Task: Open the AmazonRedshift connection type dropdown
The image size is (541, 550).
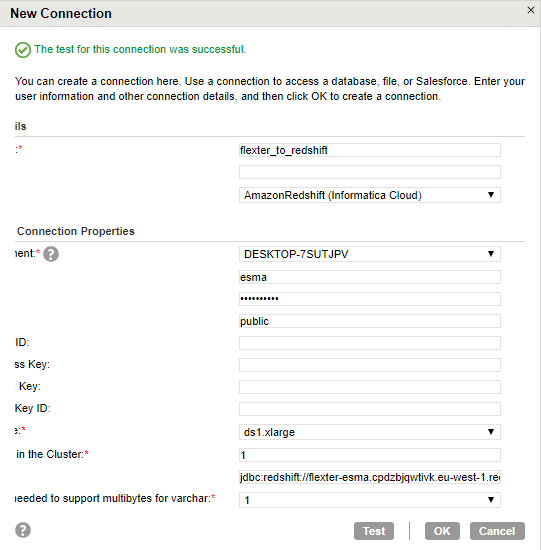Action: pos(370,195)
